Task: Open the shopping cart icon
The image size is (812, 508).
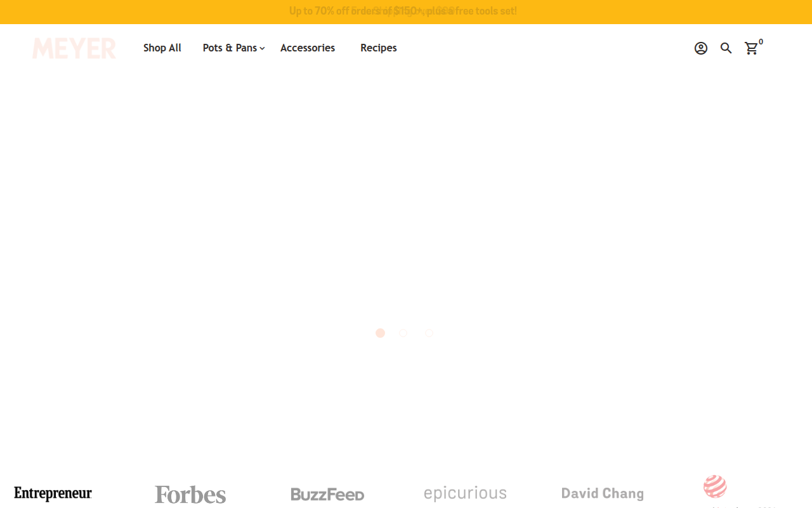Action: pos(752,48)
